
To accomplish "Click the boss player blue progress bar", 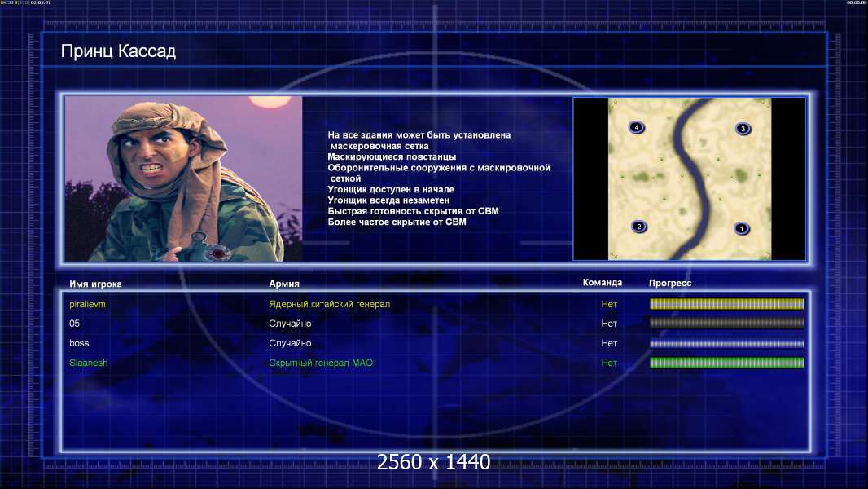I will 726,343.
